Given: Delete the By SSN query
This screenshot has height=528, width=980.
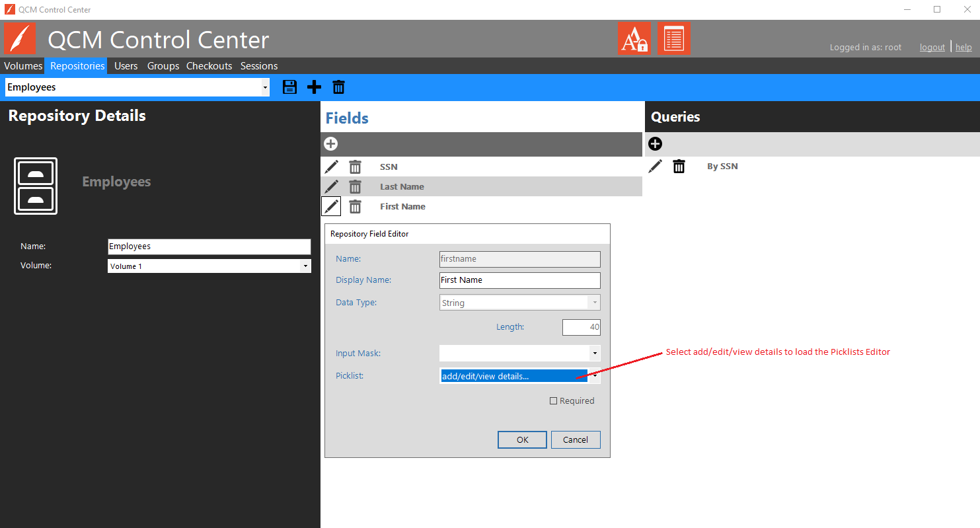Looking at the screenshot, I should (679, 167).
